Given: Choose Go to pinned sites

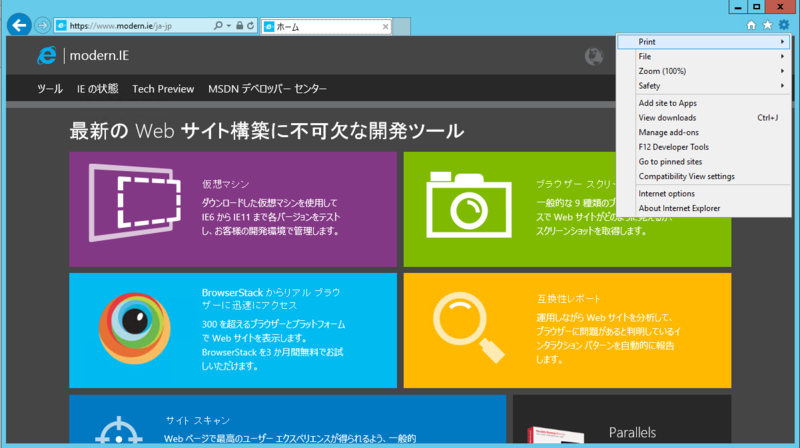Looking at the screenshot, I should coord(704,162).
